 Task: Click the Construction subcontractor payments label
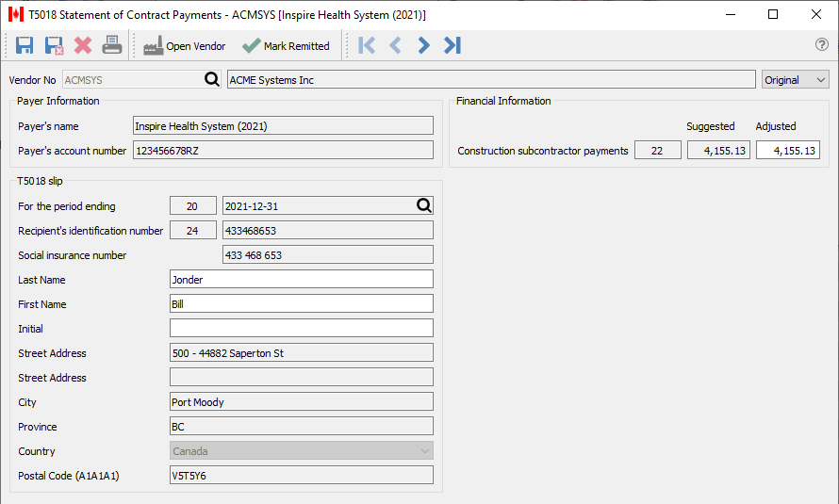pos(543,151)
